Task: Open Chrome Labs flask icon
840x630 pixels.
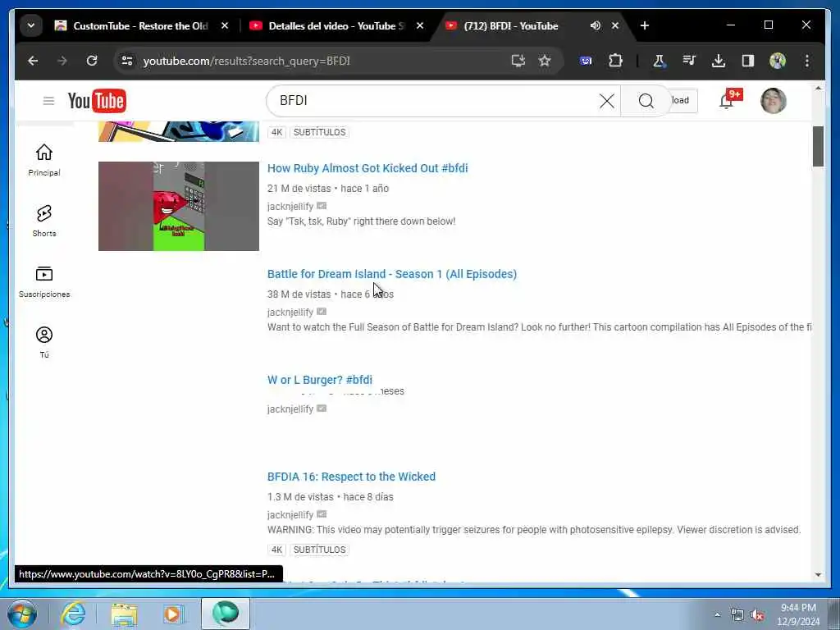Action: point(659,61)
